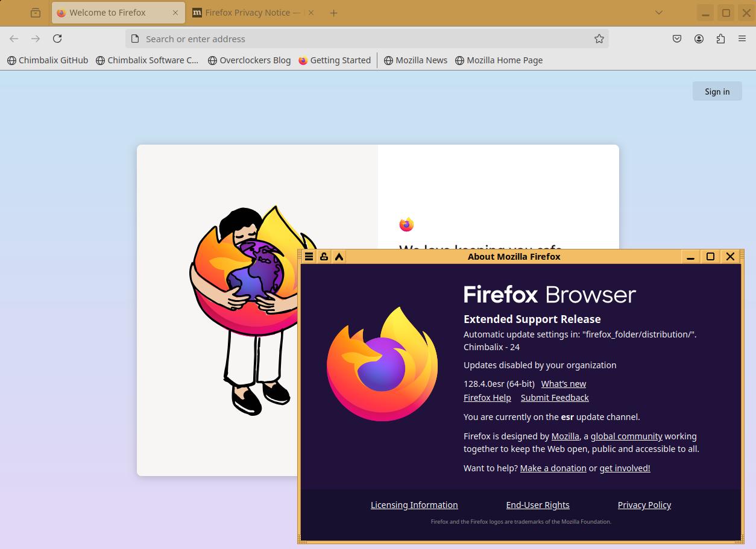Image resolution: width=756 pixels, height=549 pixels.
Task: Open Mozilla Home Page bookmark
Action: tap(499, 60)
